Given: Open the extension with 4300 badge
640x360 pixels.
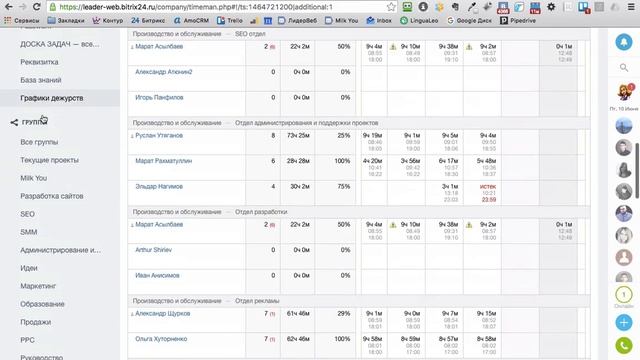Looking at the screenshot, I should coord(503,7).
